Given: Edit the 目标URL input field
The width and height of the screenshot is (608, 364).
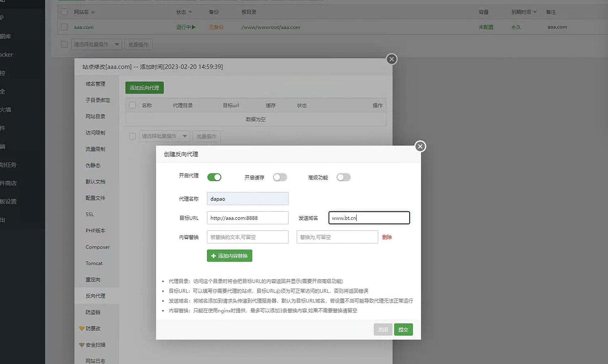Looking at the screenshot, I should [x=247, y=218].
